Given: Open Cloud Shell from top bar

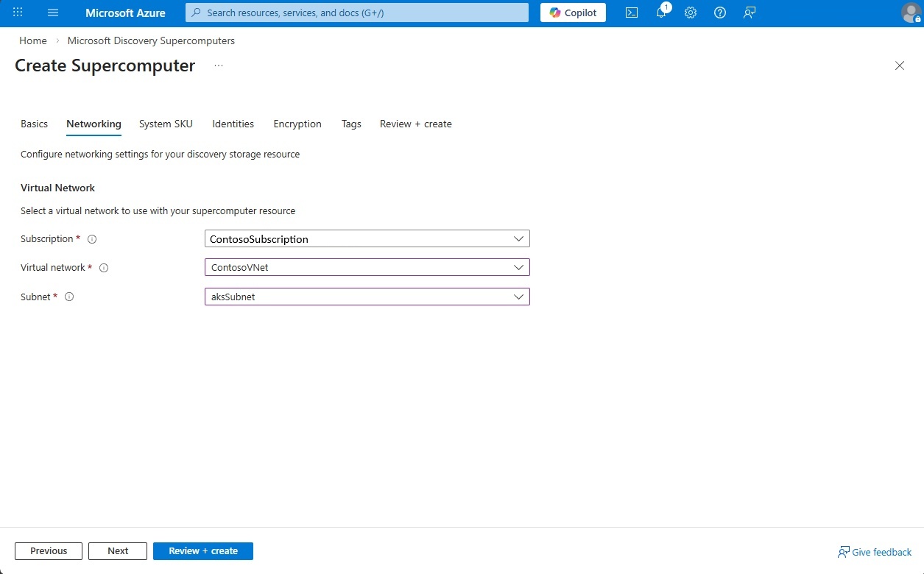Looking at the screenshot, I should tap(632, 13).
